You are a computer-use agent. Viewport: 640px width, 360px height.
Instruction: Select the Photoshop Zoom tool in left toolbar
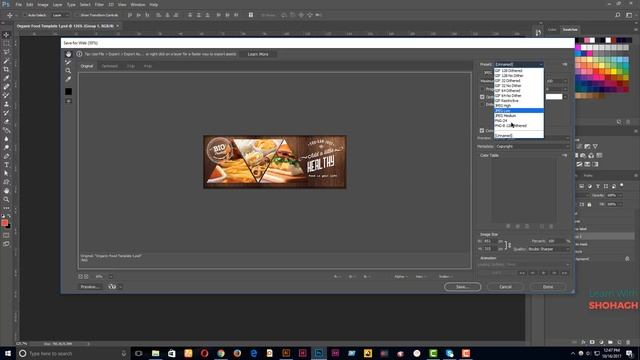click(x=6, y=200)
